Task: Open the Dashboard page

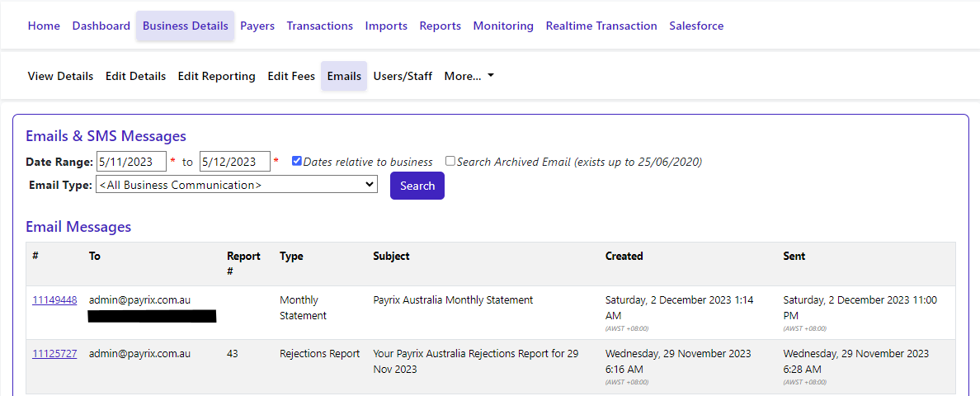Action: (x=101, y=26)
